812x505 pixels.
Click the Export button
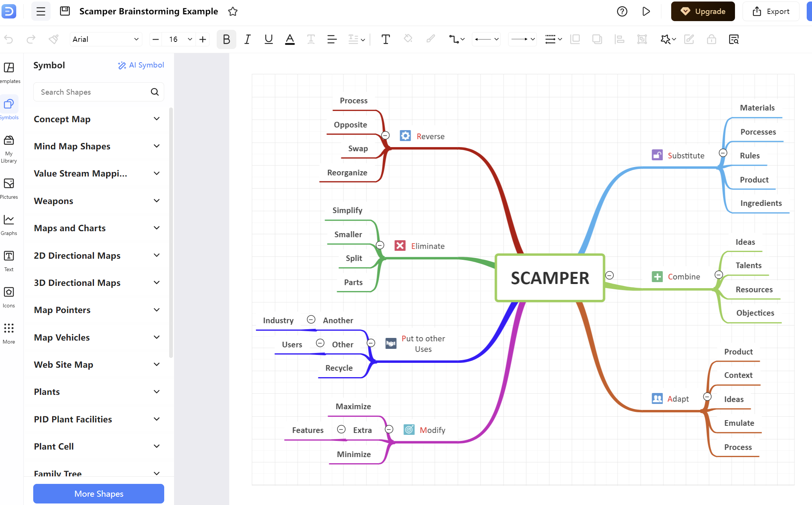tap(771, 11)
